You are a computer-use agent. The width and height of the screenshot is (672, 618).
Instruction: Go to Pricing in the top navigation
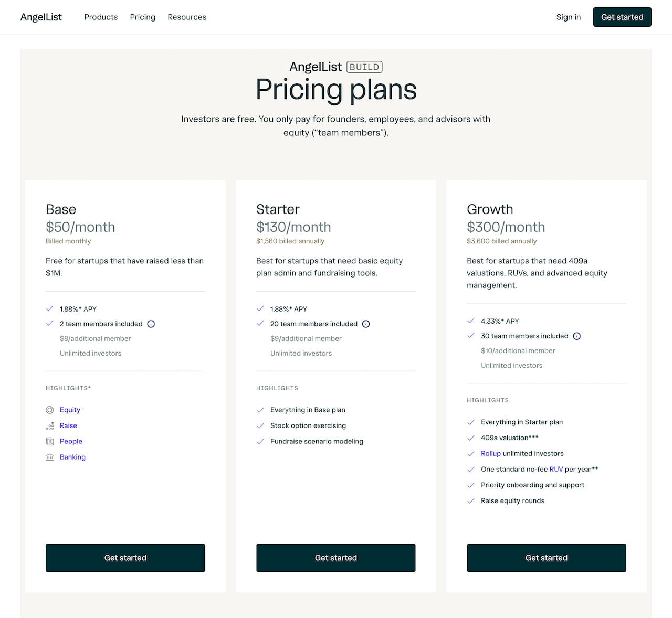point(143,17)
